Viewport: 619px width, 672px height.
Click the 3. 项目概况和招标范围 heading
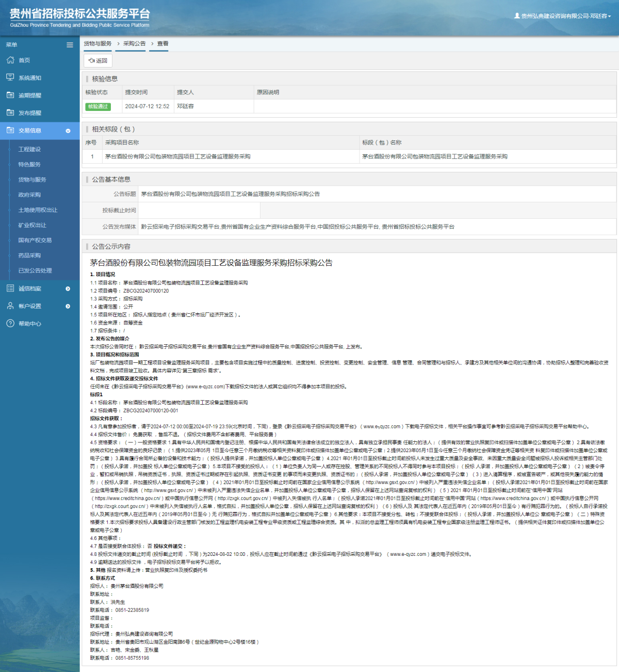[x=114, y=355]
